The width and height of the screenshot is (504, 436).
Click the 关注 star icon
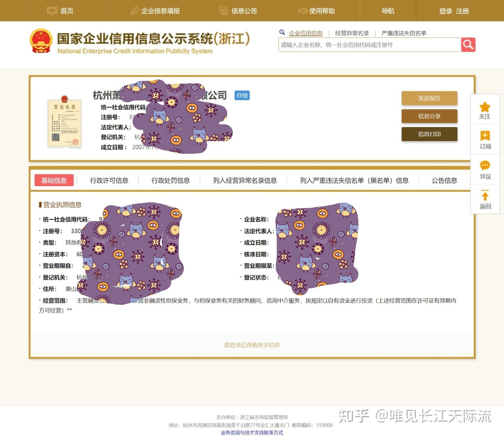tap(485, 107)
